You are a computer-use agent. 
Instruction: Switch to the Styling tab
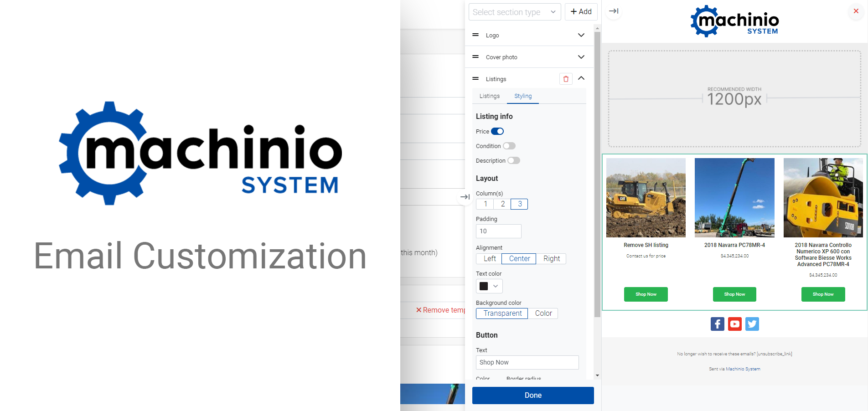(523, 96)
